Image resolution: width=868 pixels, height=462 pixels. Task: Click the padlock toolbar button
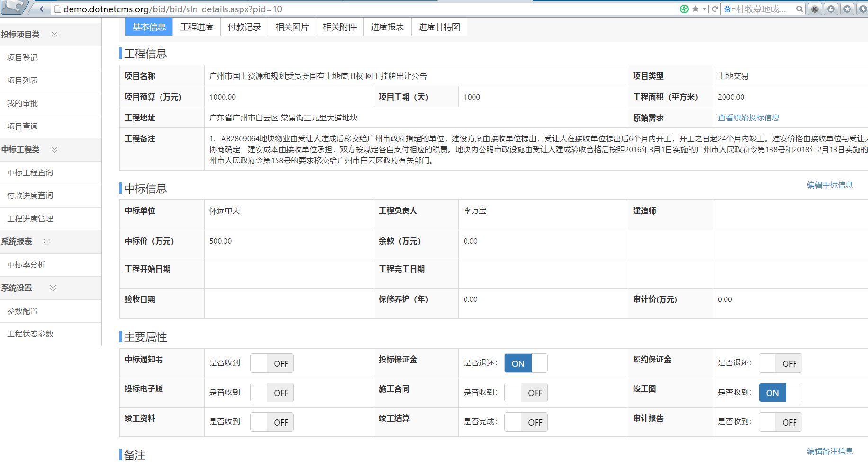tap(831, 9)
